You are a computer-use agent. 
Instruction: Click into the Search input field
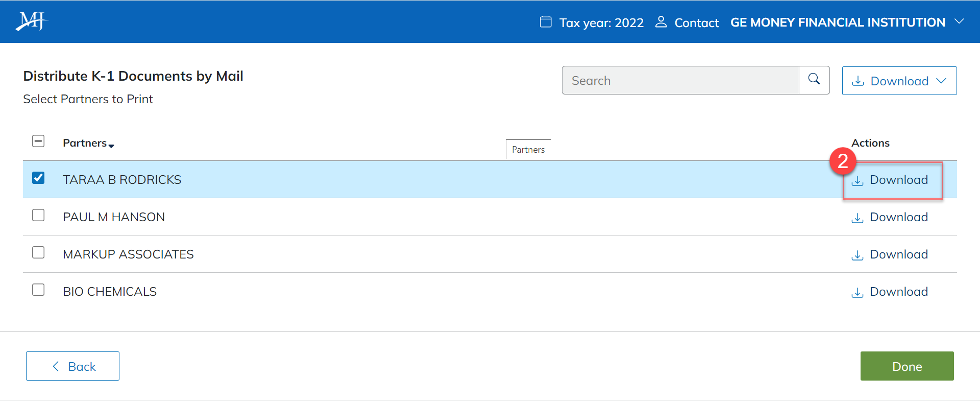coord(680,81)
